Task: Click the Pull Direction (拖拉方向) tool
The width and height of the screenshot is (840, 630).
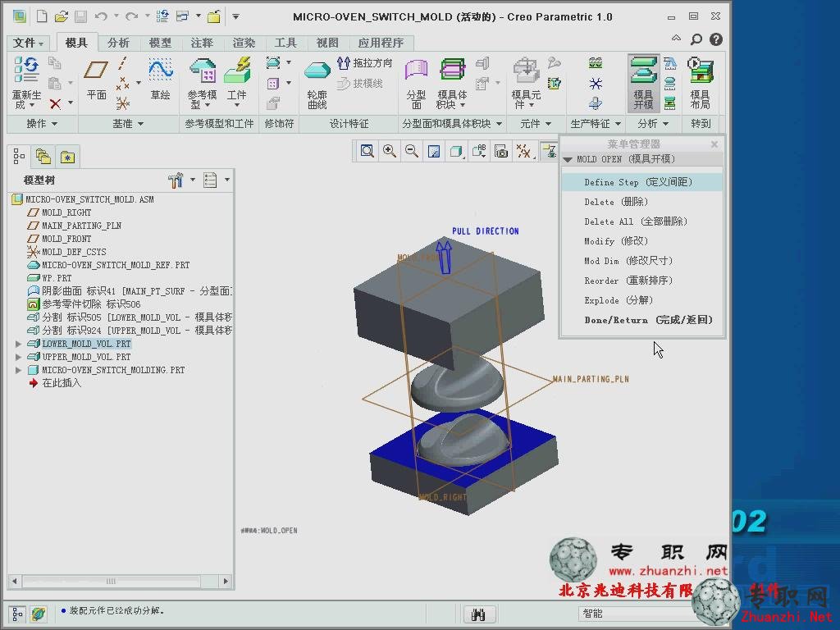Action: [x=365, y=63]
